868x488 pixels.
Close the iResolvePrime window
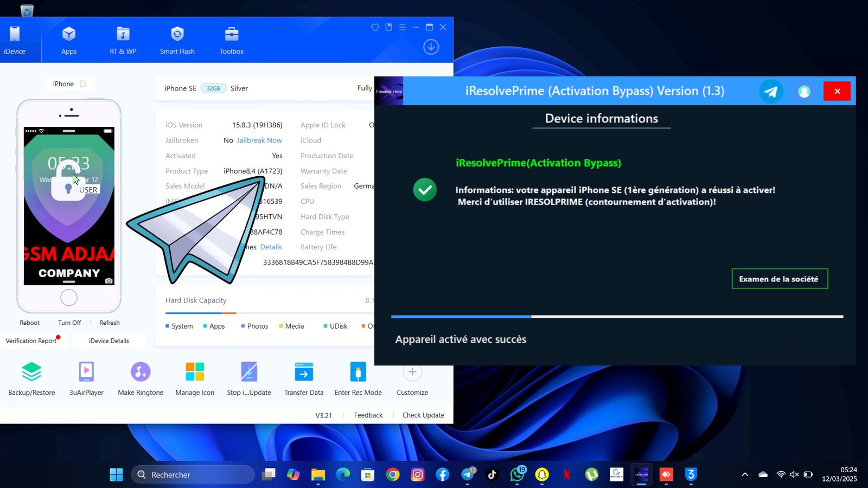[837, 91]
